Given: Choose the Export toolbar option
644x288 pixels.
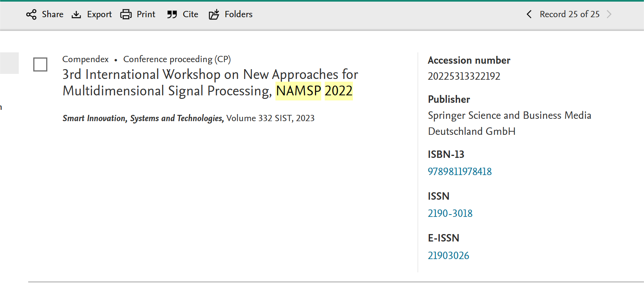Looking at the screenshot, I should pos(92,14).
